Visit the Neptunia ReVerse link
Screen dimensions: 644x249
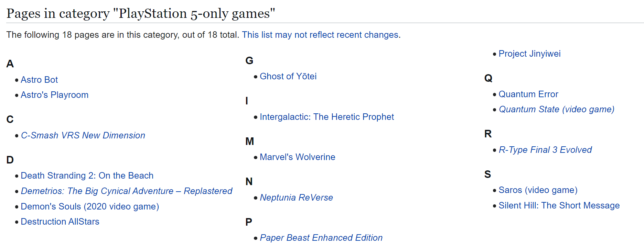pyautogui.click(x=296, y=197)
